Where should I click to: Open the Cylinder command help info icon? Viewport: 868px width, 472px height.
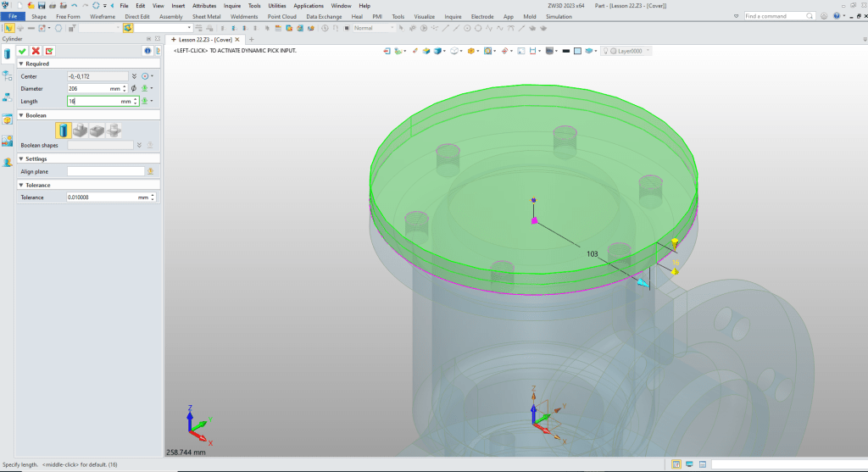click(x=146, y=51)
